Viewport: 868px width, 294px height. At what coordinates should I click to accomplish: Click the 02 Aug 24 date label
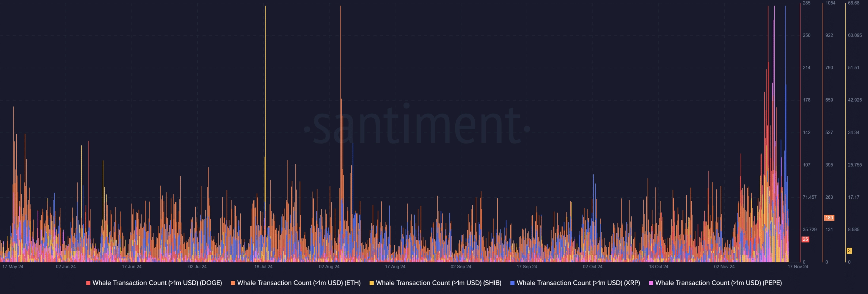tap(329, 267)
